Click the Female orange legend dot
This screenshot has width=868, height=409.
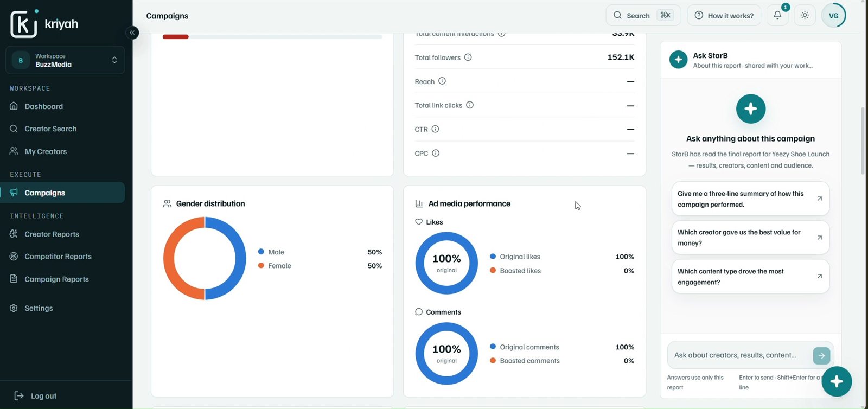pos(261,265)
